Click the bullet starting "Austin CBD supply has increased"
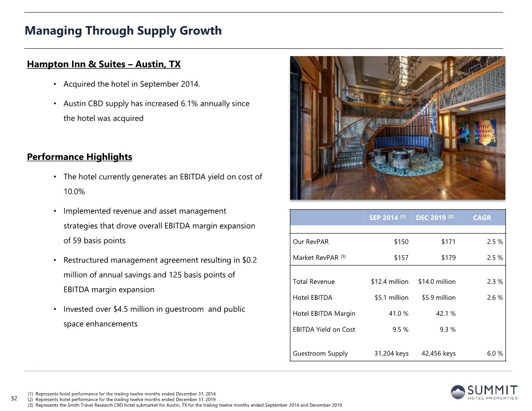Viewport: 532px width, 411px height. point(156,111)
